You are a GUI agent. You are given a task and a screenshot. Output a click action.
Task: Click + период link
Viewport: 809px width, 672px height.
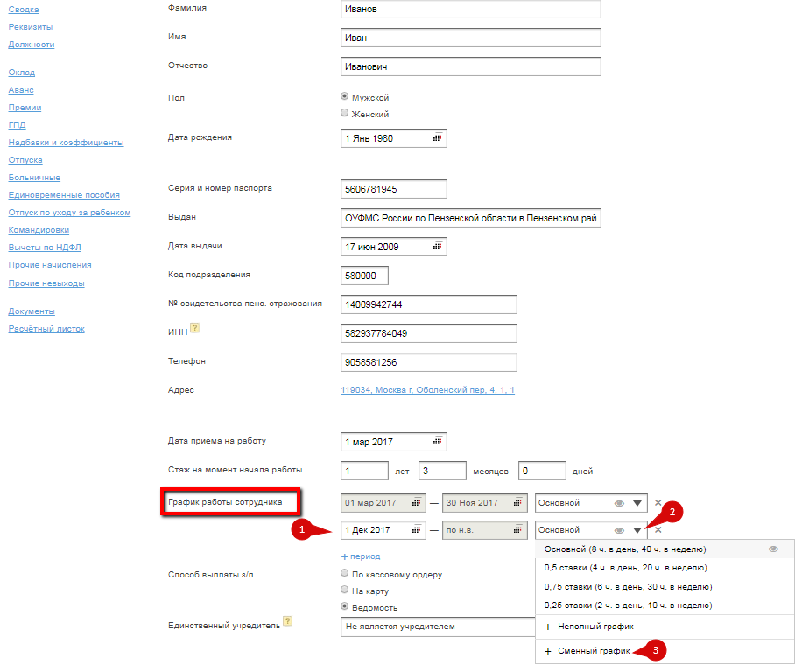(x=361, y=556)
